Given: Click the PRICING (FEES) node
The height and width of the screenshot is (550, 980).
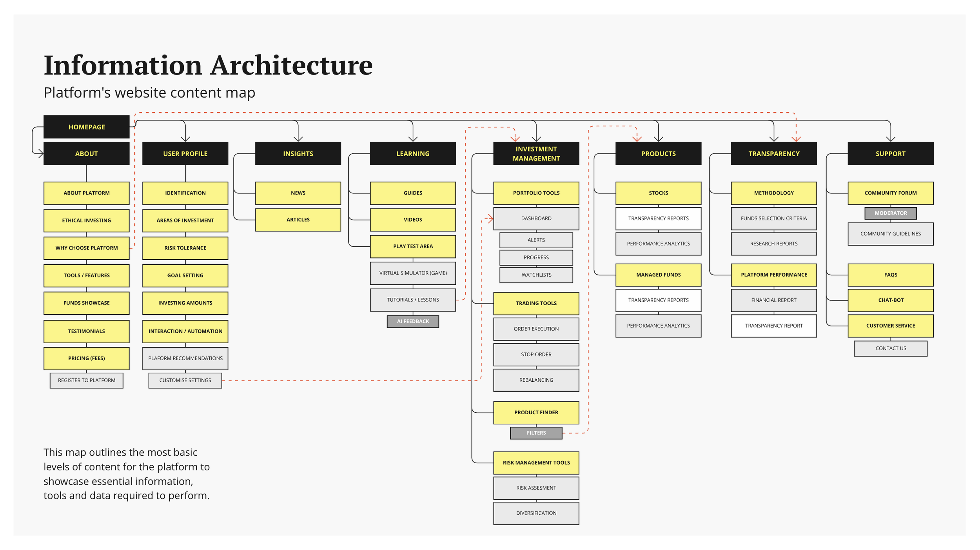Looking at the screenshot, I should point(87,358).
